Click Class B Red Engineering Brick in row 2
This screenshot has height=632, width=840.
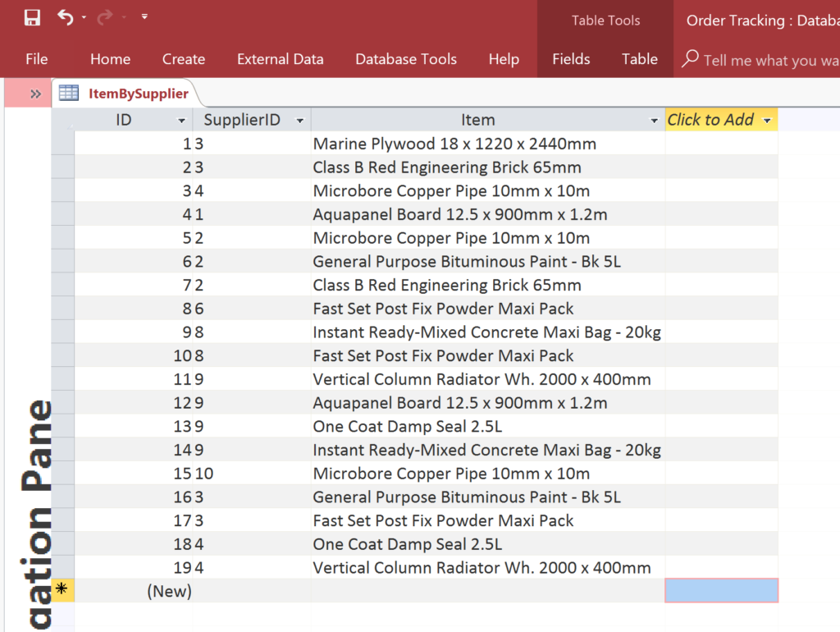tap(488, 167)
